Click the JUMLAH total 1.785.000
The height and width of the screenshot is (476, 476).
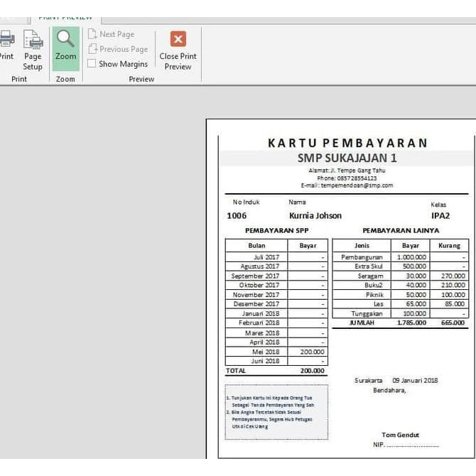(x=412, y=323)
